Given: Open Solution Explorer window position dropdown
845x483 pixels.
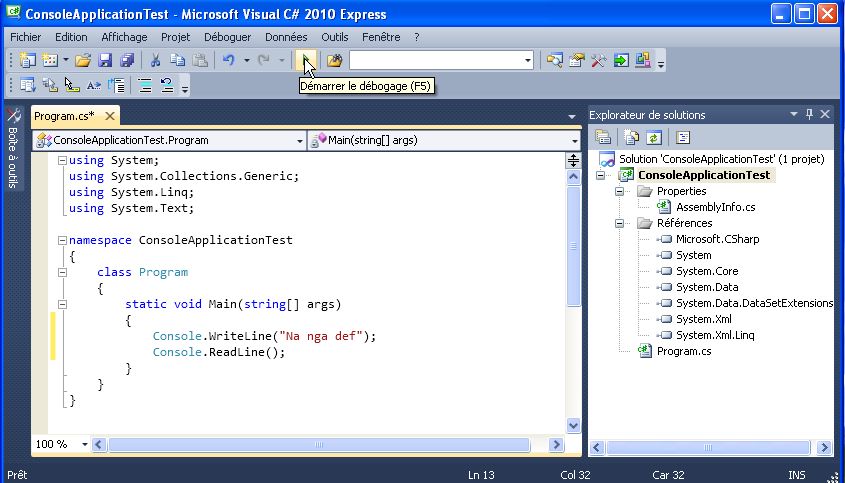Looking at the screenshot, I should click(x=793, y=114).
